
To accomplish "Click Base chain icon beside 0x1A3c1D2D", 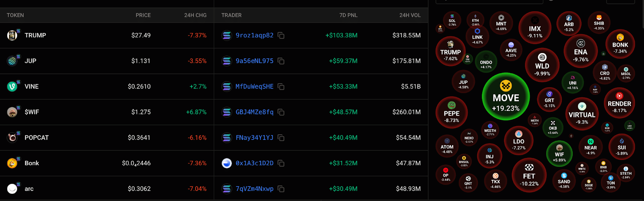I will tap(227, 163).
